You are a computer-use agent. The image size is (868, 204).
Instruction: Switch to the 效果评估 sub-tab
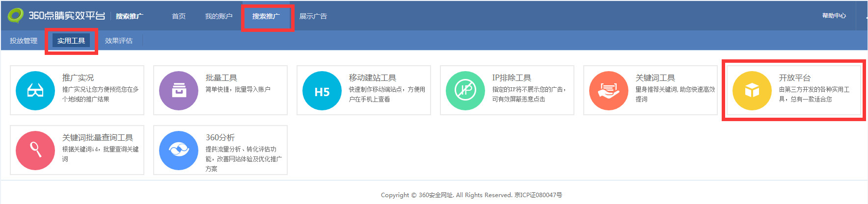point(119,41)
